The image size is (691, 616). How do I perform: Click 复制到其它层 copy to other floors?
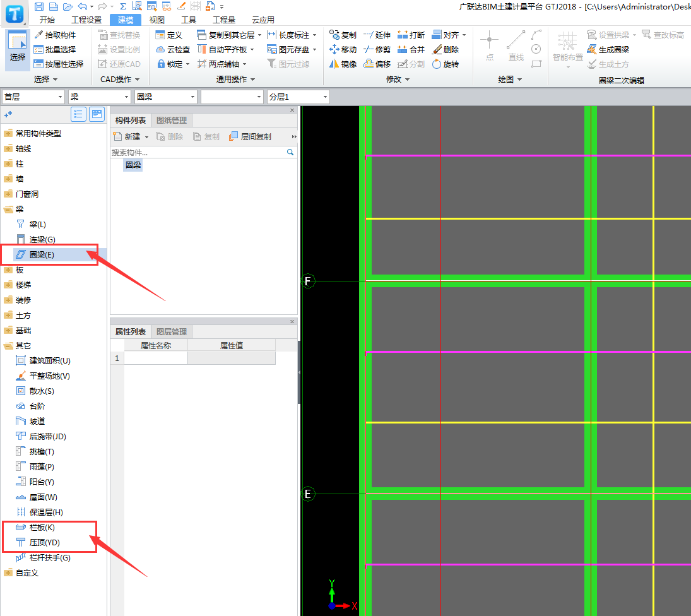(228, 35)
